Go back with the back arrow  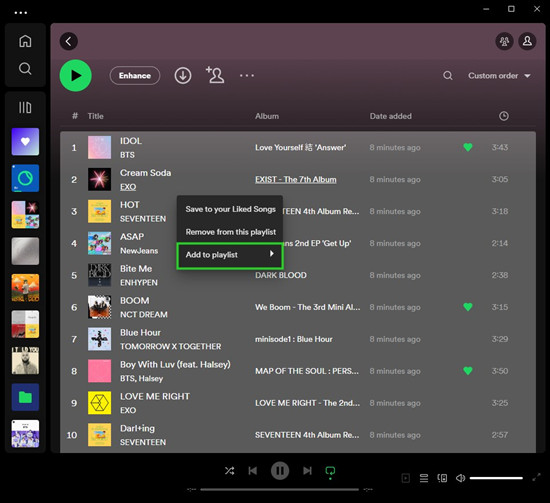point(69,41)
